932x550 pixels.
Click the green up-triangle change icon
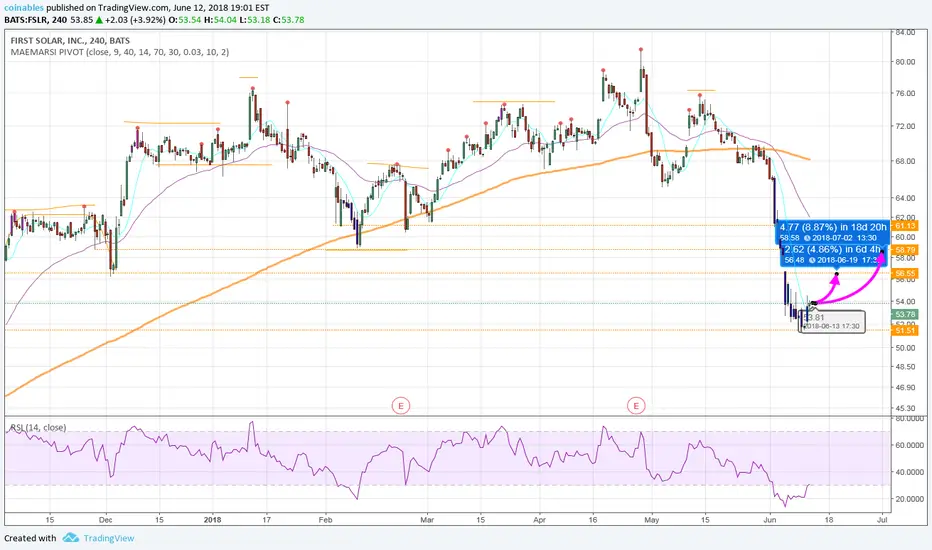pyautogui.click(x=99, y=20)
